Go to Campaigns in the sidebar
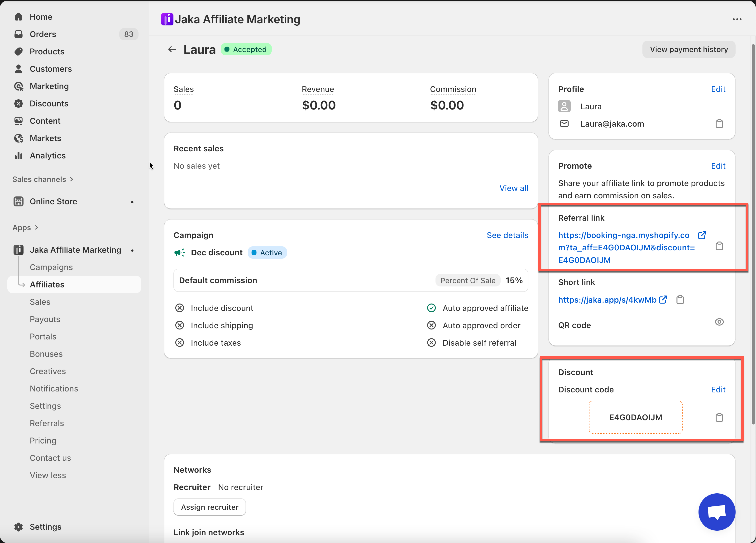The height and width of the screenshot is (543, 756). click(x=51, y=267)
